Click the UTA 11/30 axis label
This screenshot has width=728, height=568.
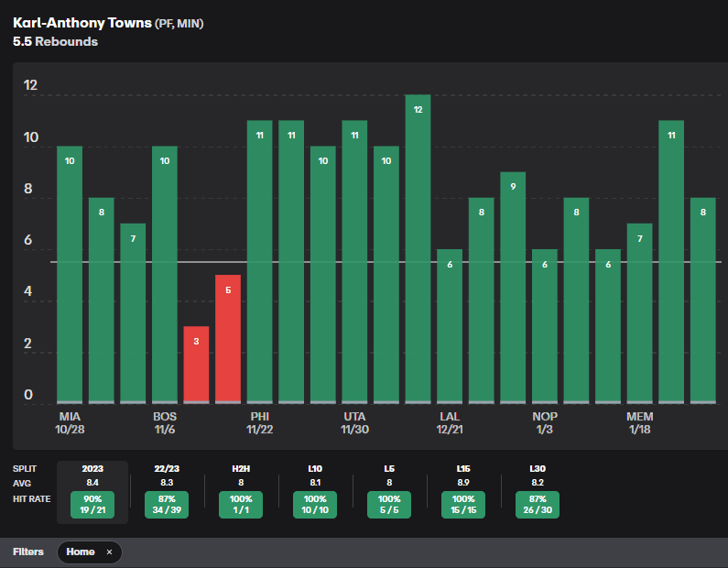[354, 422]
